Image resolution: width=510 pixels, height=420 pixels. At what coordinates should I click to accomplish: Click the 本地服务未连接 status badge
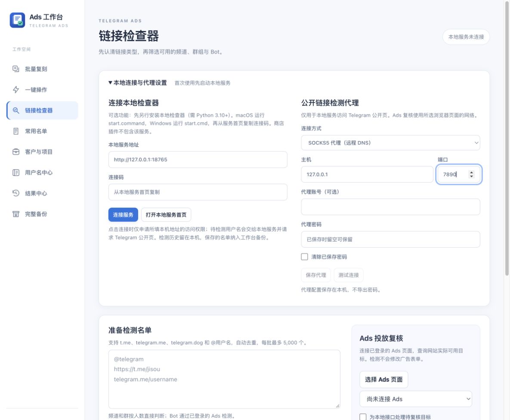point(466,37)
